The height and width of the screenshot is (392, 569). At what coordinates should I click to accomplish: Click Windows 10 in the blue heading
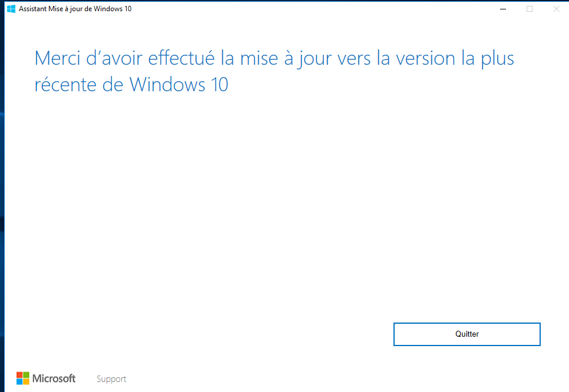point(178,85)
